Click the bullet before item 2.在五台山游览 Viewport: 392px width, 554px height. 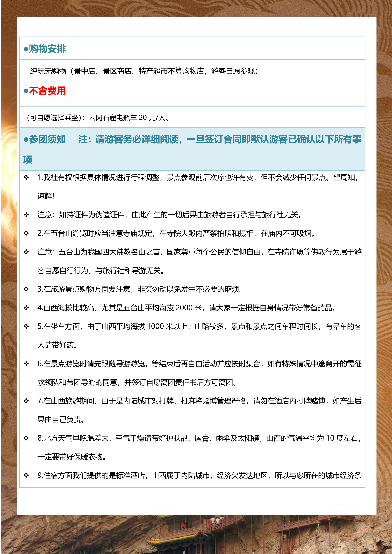26,233
